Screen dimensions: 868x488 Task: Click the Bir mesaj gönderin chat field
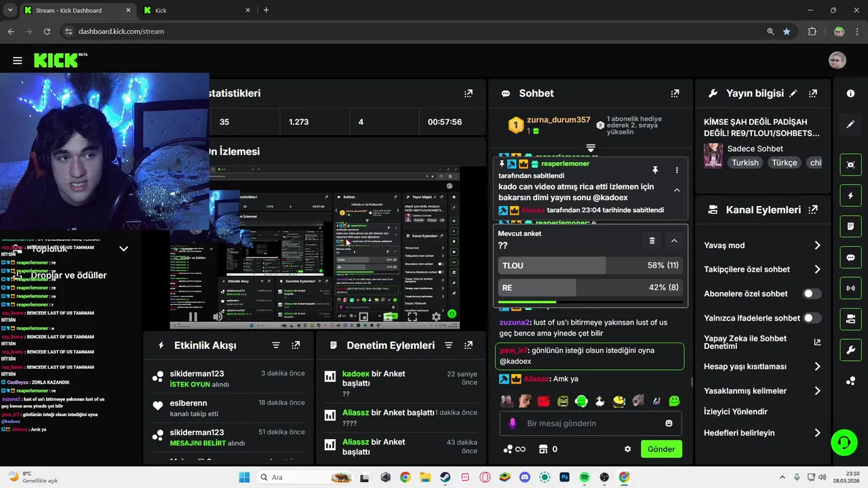(590, 423)
